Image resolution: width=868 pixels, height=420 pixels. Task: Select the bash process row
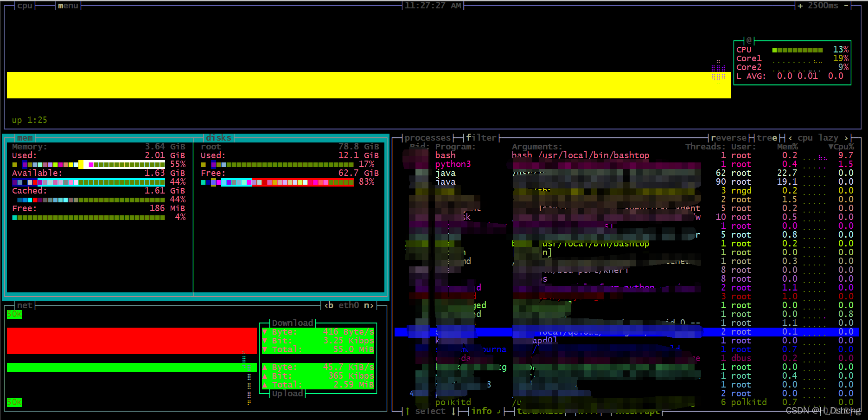click(x=626, y=155)
